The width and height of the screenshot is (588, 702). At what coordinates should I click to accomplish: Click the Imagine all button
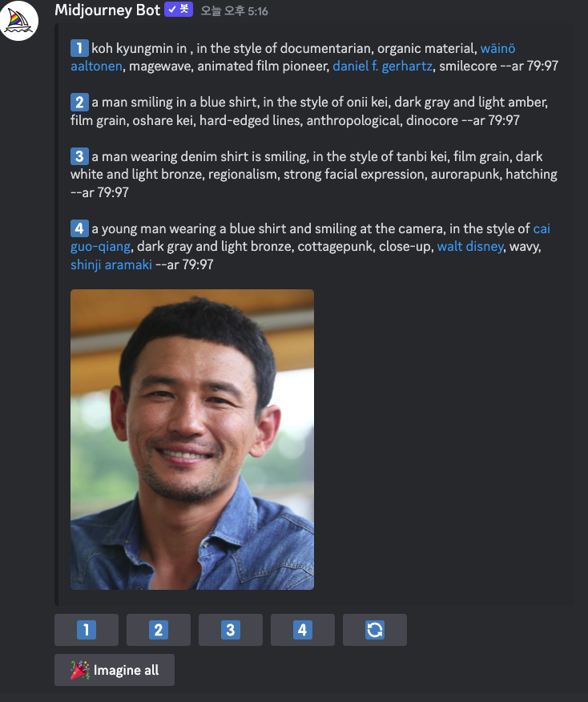115,670
